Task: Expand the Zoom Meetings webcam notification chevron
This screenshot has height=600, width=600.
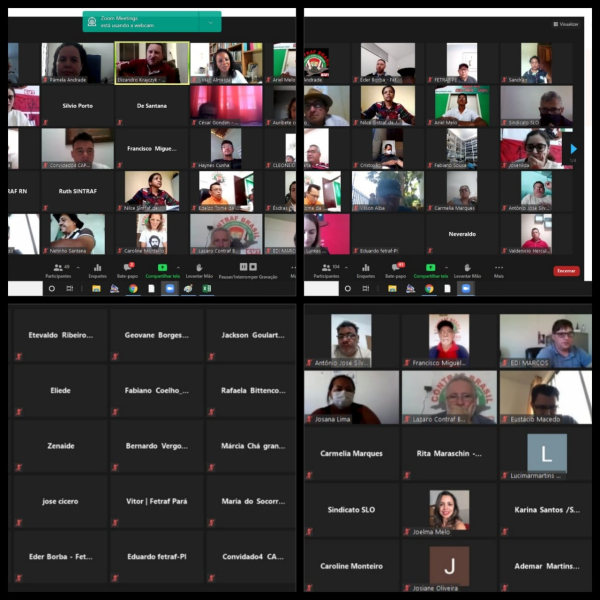Action: [210, 23]
